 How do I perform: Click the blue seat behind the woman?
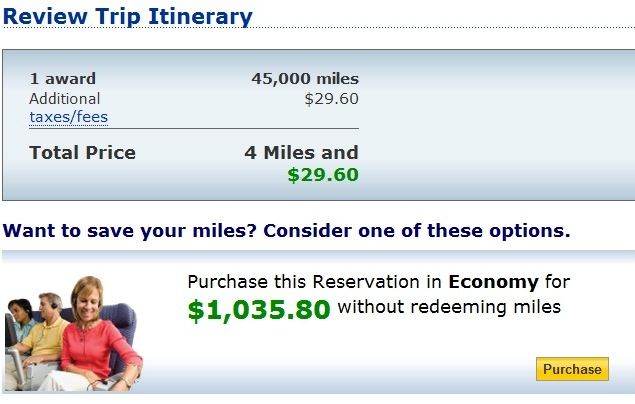121,324
